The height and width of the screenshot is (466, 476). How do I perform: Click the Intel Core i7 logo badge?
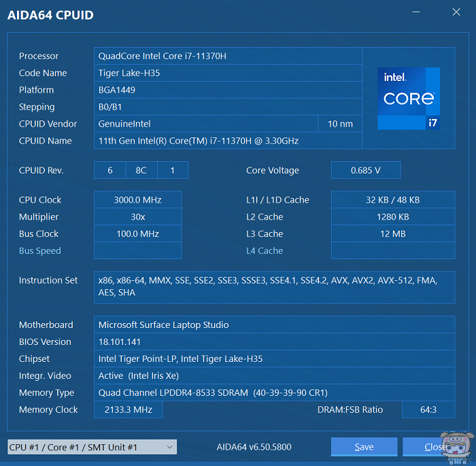[x=409, y=98]
